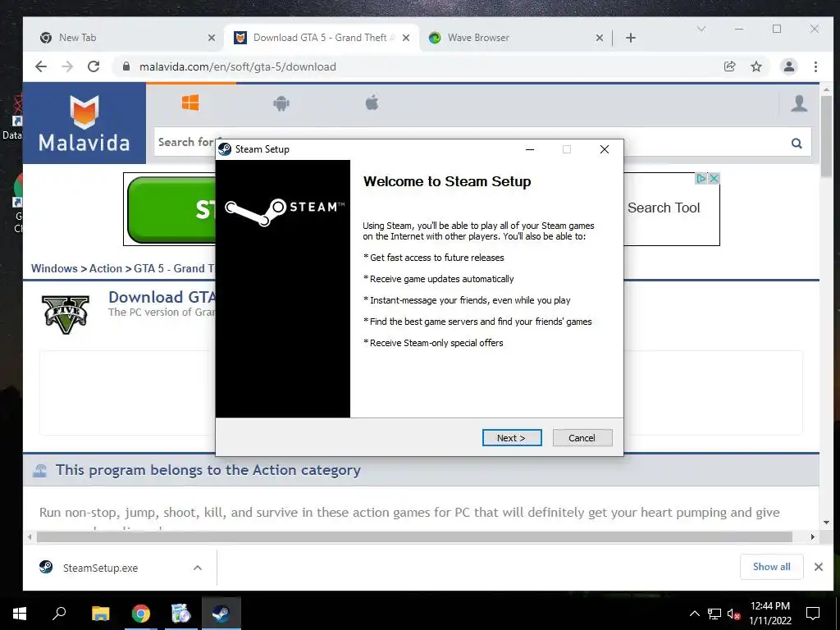Open Windows taskbar search

[x=59, y=614]
